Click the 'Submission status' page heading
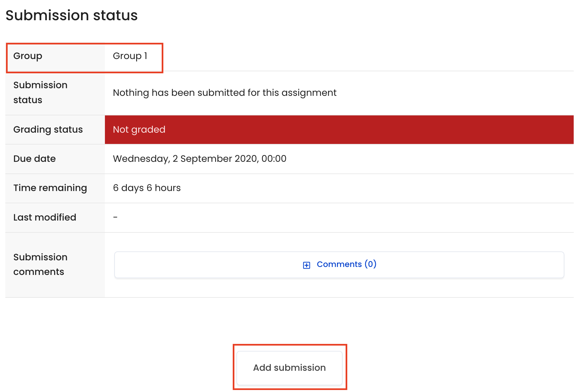The width and height of the screenshot is (581, 392). tap(71, 15)
